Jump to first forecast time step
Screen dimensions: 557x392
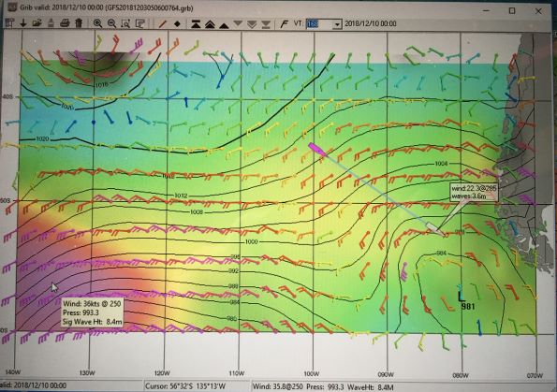point(196,23)
